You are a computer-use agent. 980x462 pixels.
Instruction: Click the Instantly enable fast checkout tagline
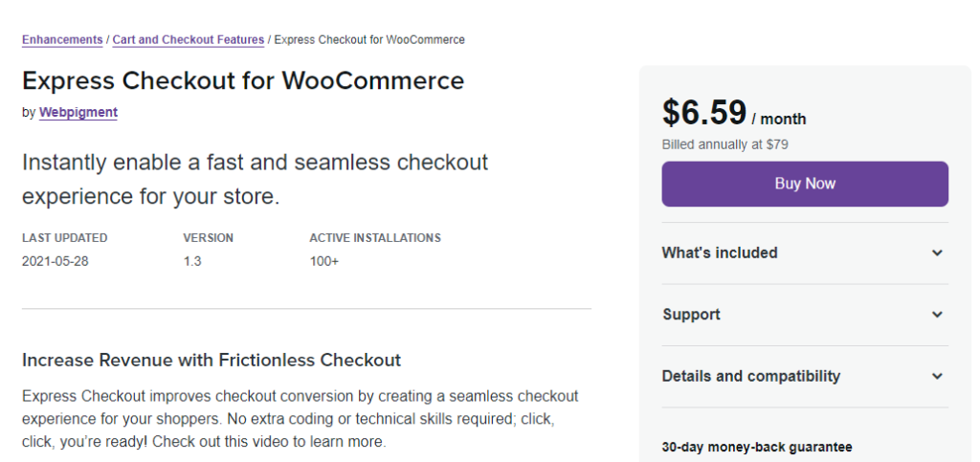(255, 179)
